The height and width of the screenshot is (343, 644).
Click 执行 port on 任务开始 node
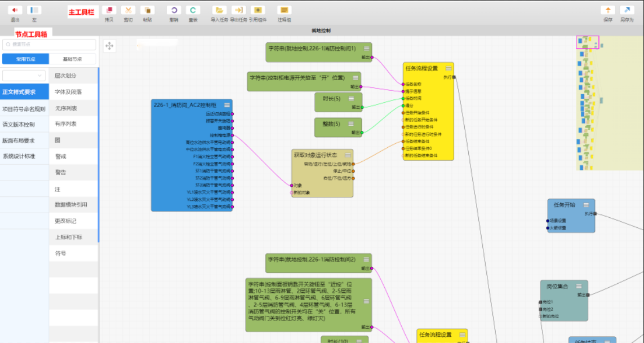[595, 213]
